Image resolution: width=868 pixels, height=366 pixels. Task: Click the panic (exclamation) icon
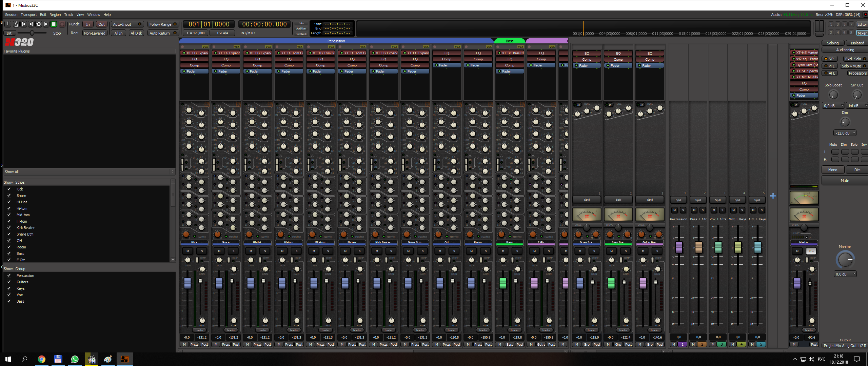coord(8,24)
